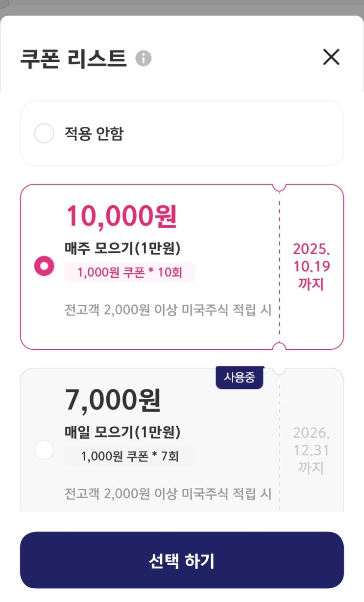The height and width of the screenshot is (602, 364).
Task: Tap the 1,000원 쿠폰 * 10회 tag
Action: [x=130, y=272]
